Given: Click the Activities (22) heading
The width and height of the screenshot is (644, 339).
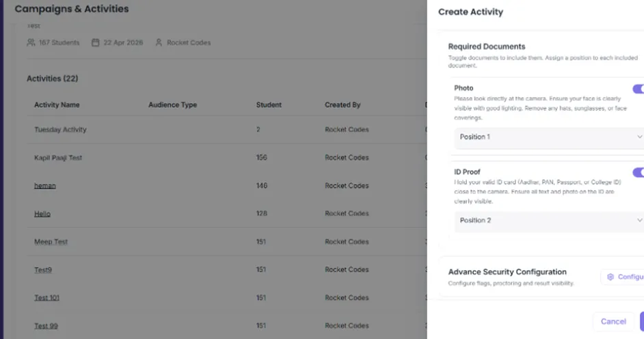Looking at the screenshot, I should [x=52, y=79].
